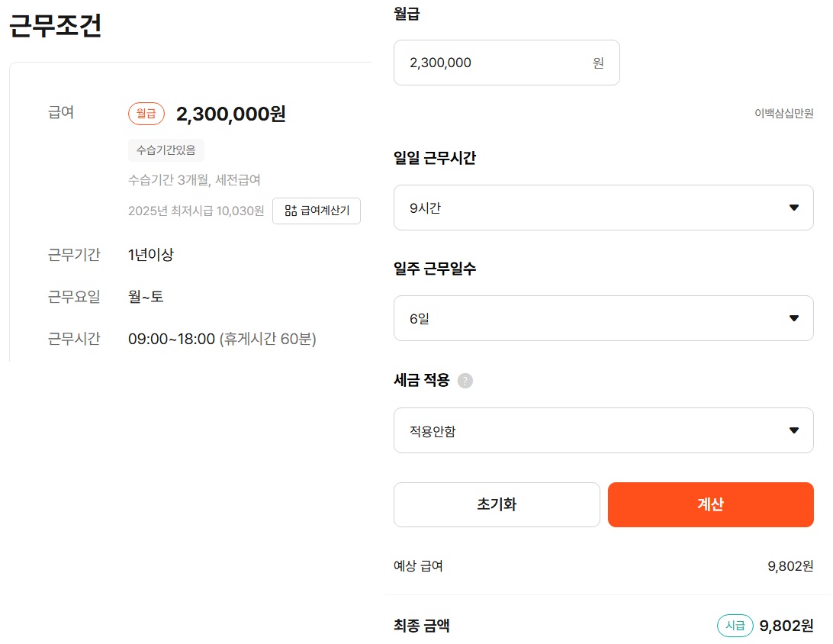This screenshot has height=644, width=833.
Task: Open the 급여계산기 salary calculator
Action: (x=317, y=211)
